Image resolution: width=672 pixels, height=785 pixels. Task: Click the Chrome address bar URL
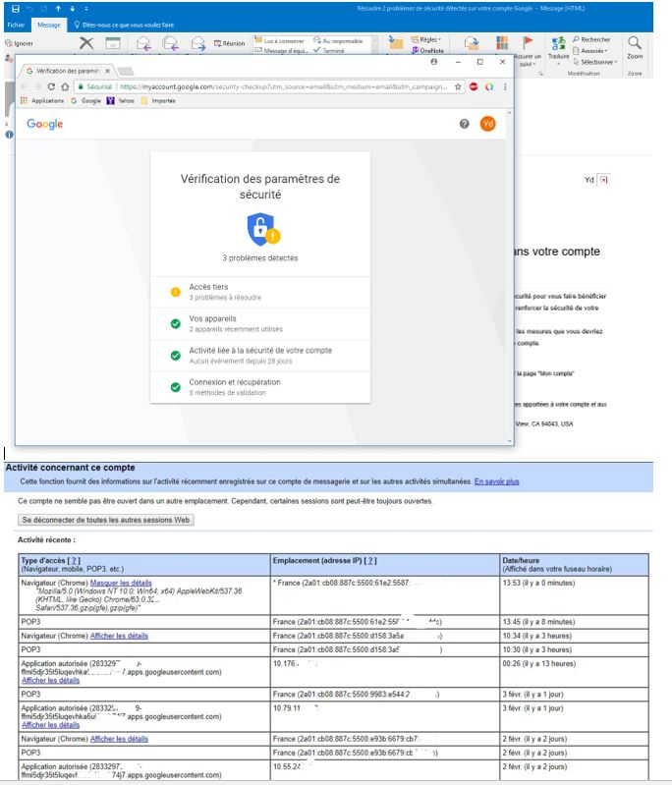click(283, 86)
